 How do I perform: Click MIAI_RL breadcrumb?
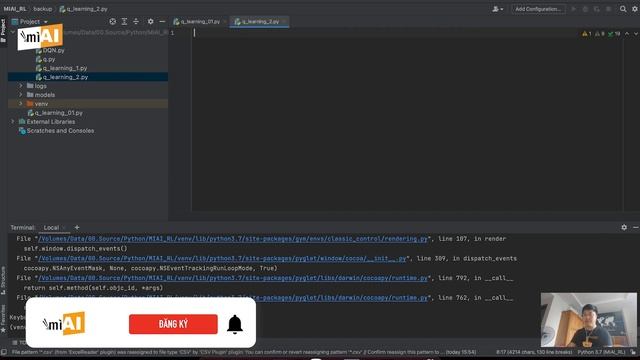click(x=15, y=9)
